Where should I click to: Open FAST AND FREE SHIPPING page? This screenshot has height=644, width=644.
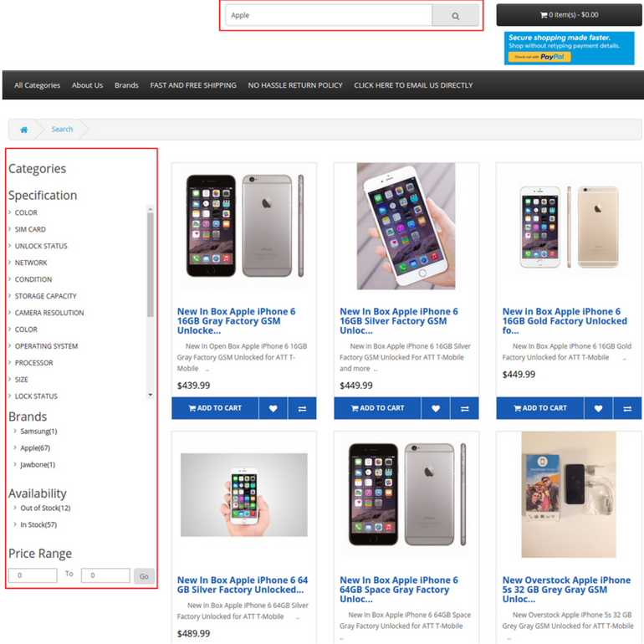[193, 85]
